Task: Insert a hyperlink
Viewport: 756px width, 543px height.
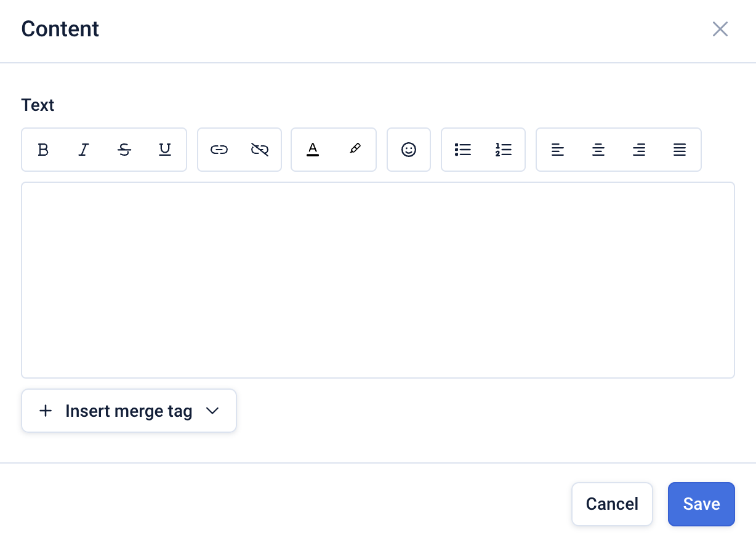Action: 219,150
